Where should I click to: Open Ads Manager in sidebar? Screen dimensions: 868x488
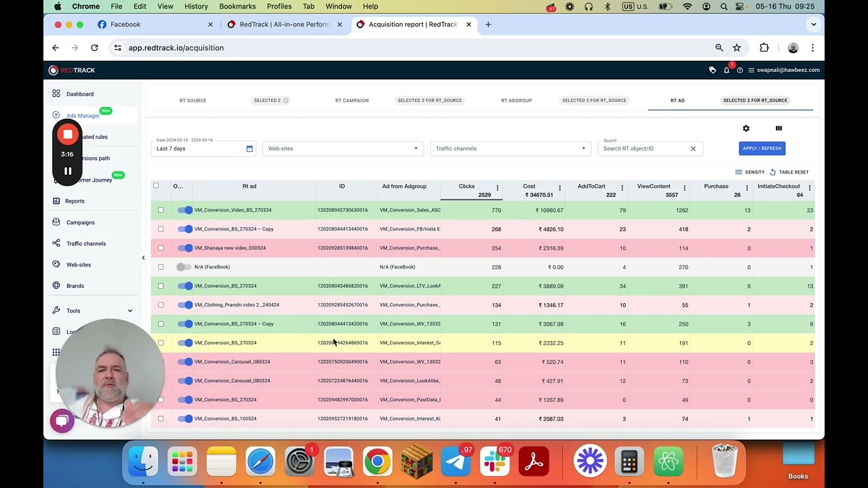[x=83, y=116]
